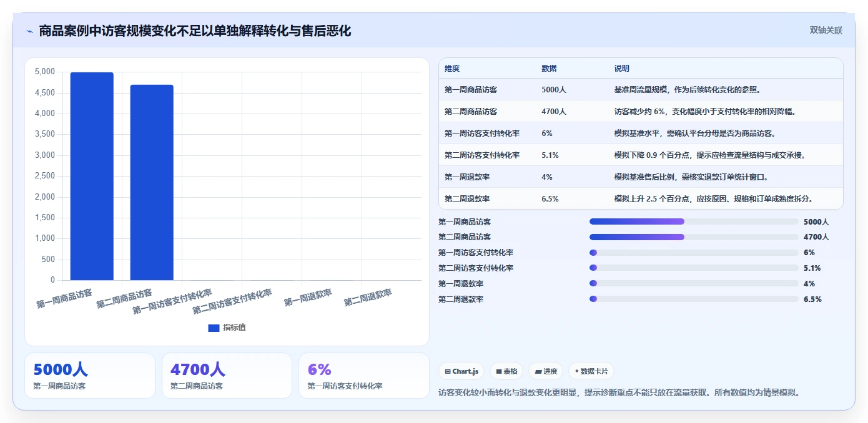Click table cell 第一周商品访客
The width and height of the screenshot is (868, 423).
point(471,90)
